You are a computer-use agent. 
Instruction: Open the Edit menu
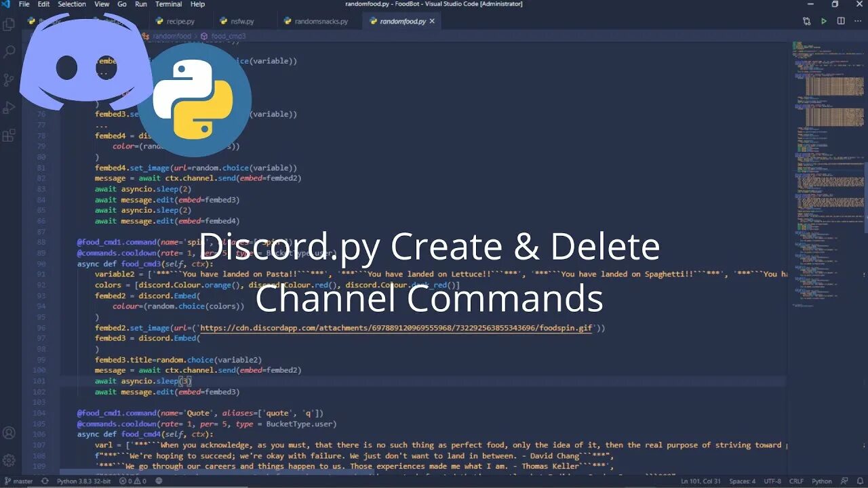point(43,4)
